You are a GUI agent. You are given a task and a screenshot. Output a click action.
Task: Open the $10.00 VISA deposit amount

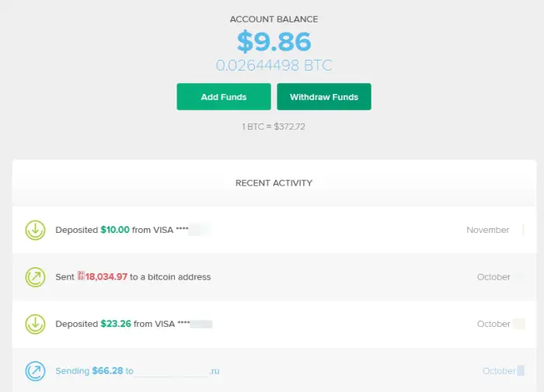click(117, 231)
